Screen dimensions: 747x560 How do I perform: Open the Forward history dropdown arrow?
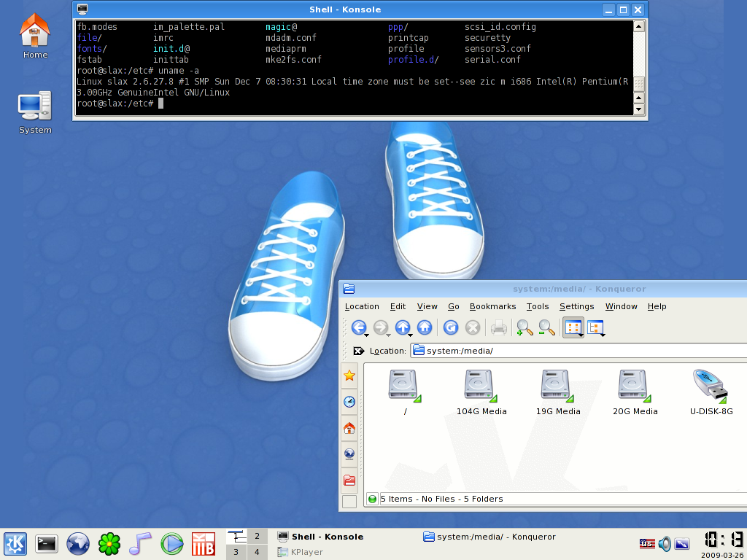[388, 335]
